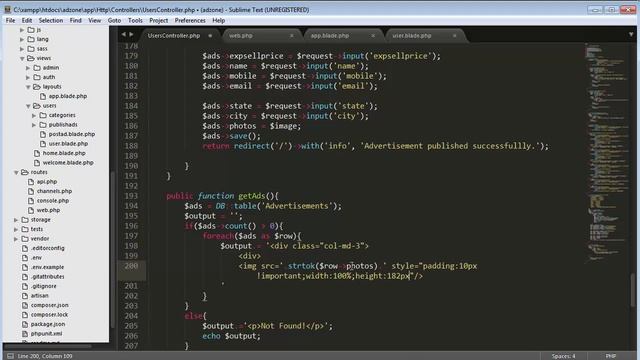The height and width of the screenshot is (360, 640).
Task: Expand the categories folder
Action: pos(34,116)
